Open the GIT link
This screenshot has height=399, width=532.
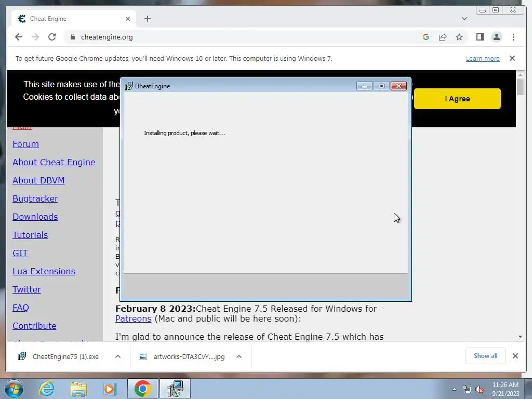(20, 253)
